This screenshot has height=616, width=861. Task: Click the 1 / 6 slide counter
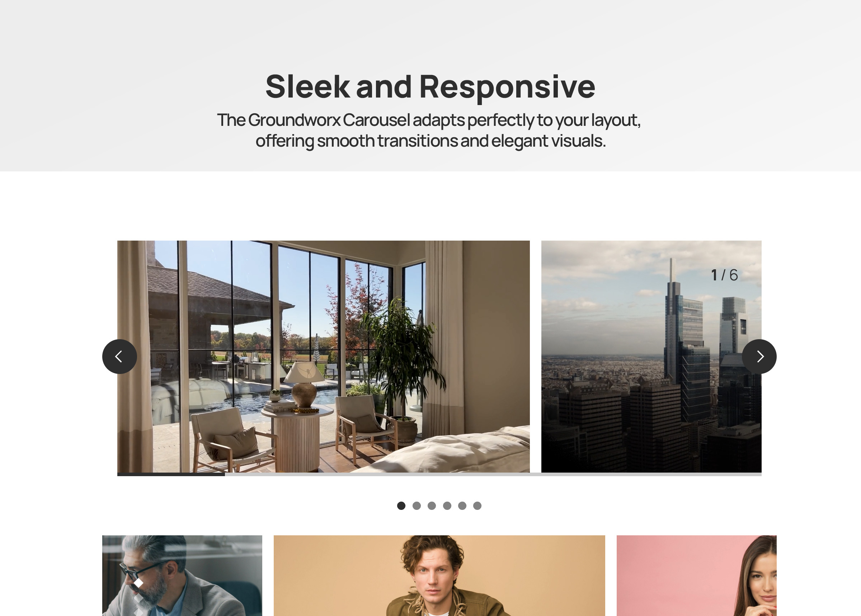(x=724, y=275)
